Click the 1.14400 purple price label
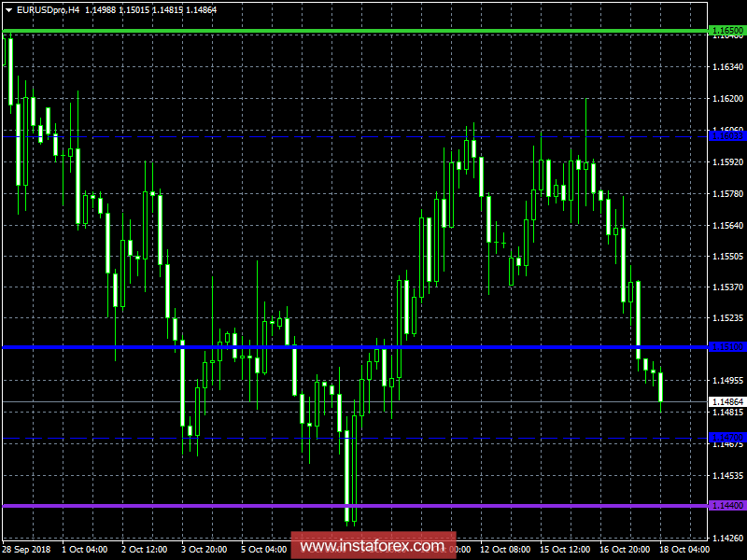Image resolution: width=747 pixels, height=560 pixels. [x=727, y=505]
